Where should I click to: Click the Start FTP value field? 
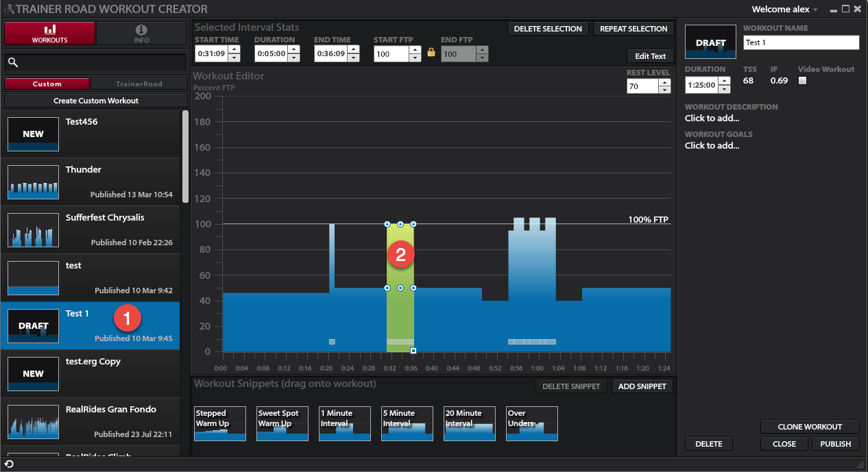(x=391, y=53)
